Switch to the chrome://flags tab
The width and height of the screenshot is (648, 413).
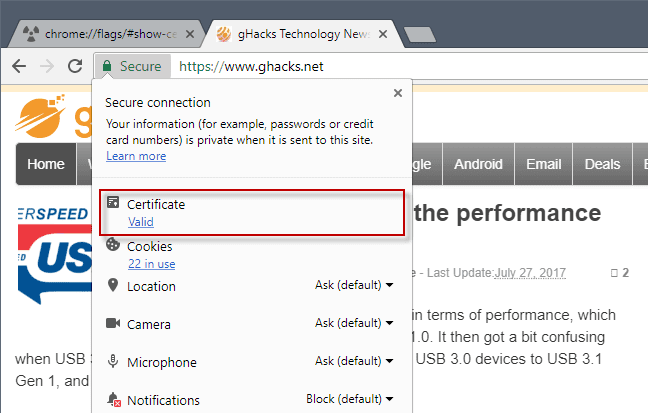[x=105, y=34]
